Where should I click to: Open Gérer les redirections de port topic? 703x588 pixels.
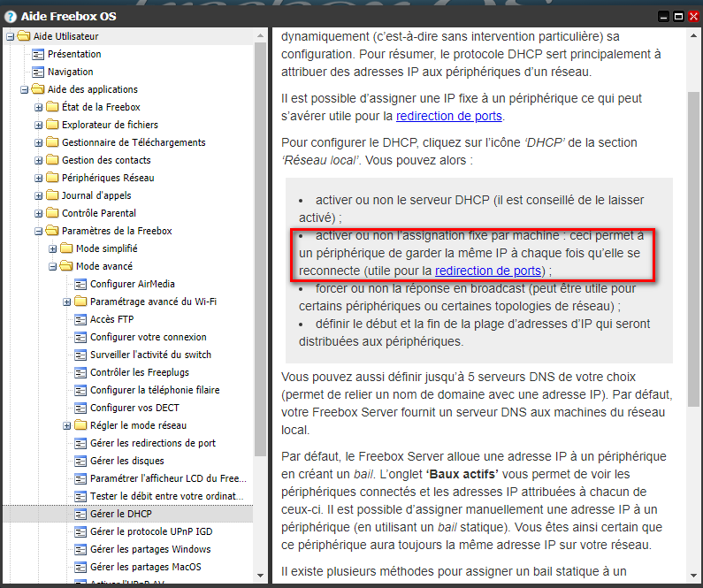click(152, 443)
